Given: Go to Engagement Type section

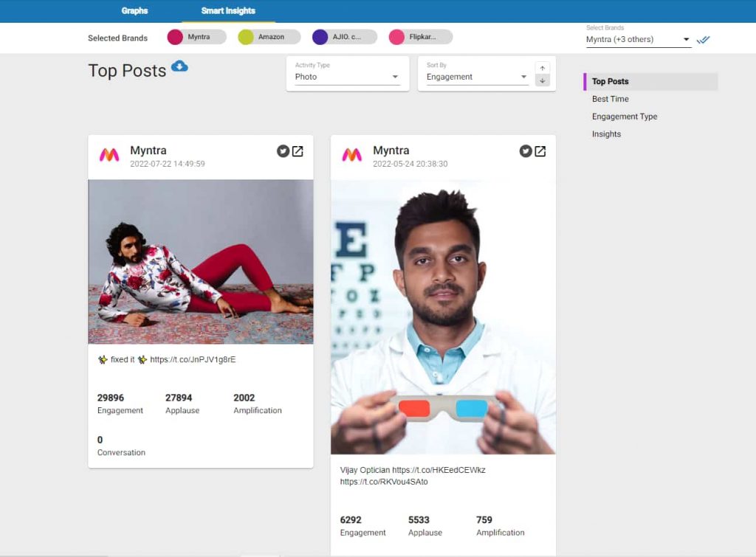Looking at the screenshot, I should pyautogui.click(x=625, y=117).
